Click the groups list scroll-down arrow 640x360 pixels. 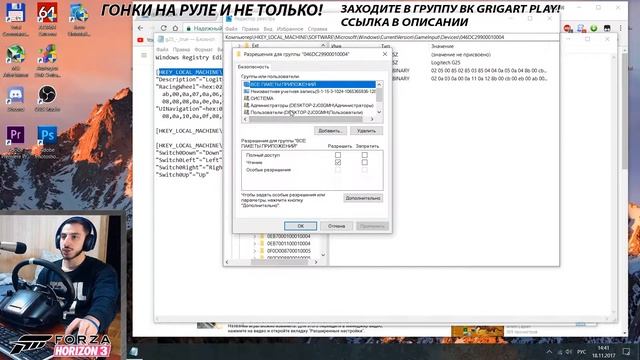379,112
